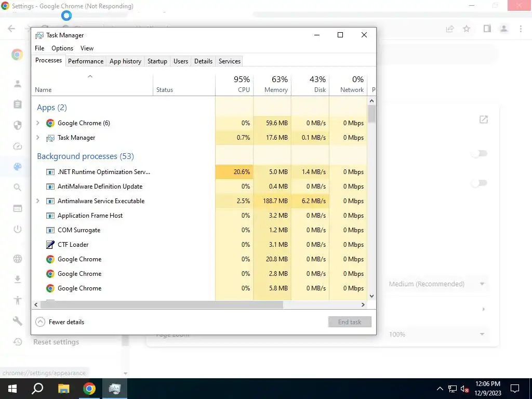Select the CTF Loader icon
The height and width of the screenshot is (399, 532).
(50, 245)
